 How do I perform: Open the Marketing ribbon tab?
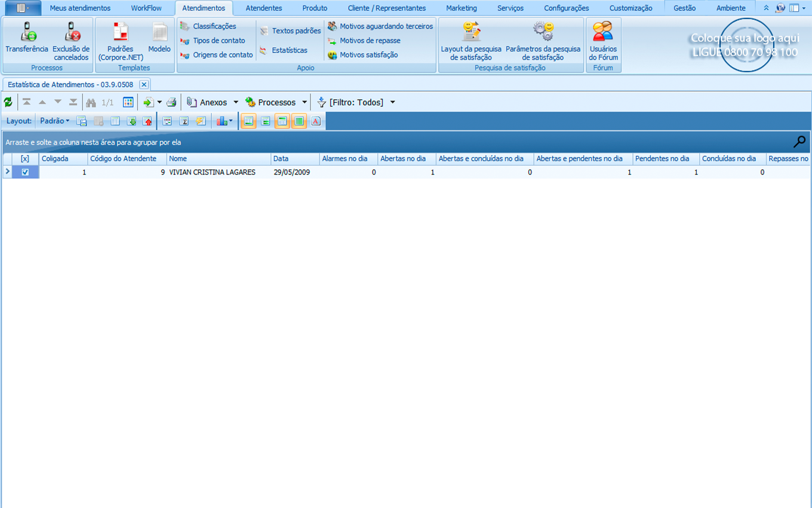click(x=461, y=8)
